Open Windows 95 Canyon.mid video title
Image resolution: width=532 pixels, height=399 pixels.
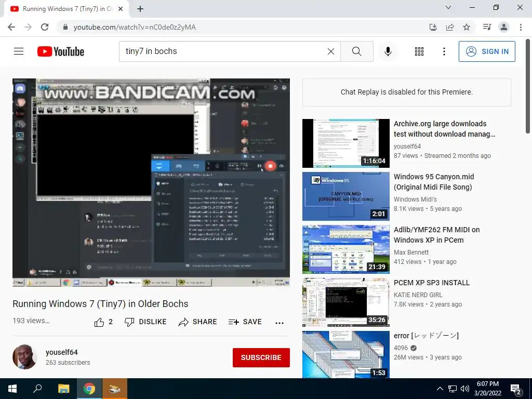pyautogui.click(x=434, y=182)
